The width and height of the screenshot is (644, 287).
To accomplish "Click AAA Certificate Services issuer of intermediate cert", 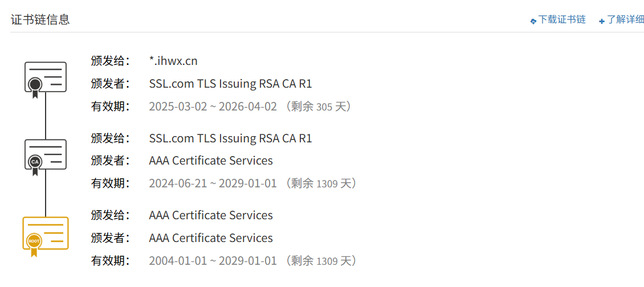I will tap(211, 161).
